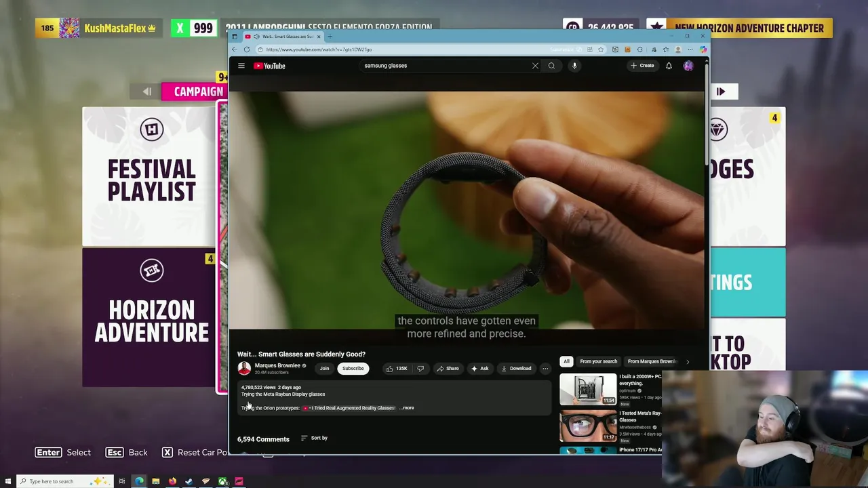This screenshot has height=488, width=868.
Task: Open Steam from the taskbar
Action: pos(189,481)
